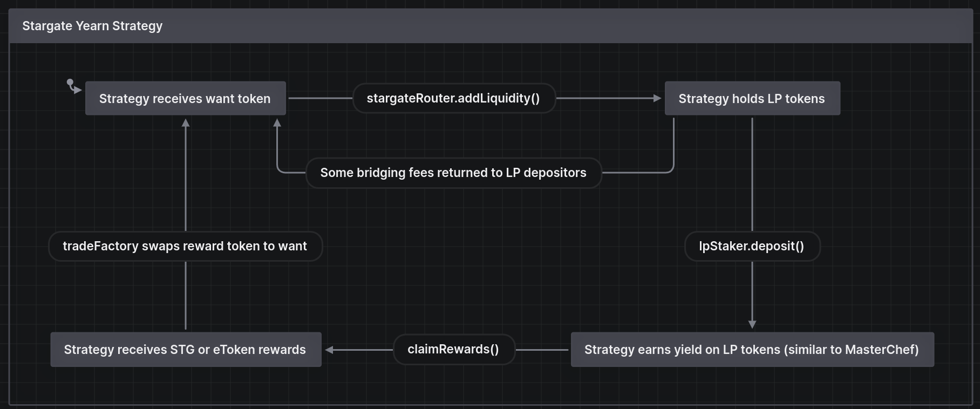
Task: Select 'Strategy earns yield on LP tokens' node
Action: tap(752, 350)
